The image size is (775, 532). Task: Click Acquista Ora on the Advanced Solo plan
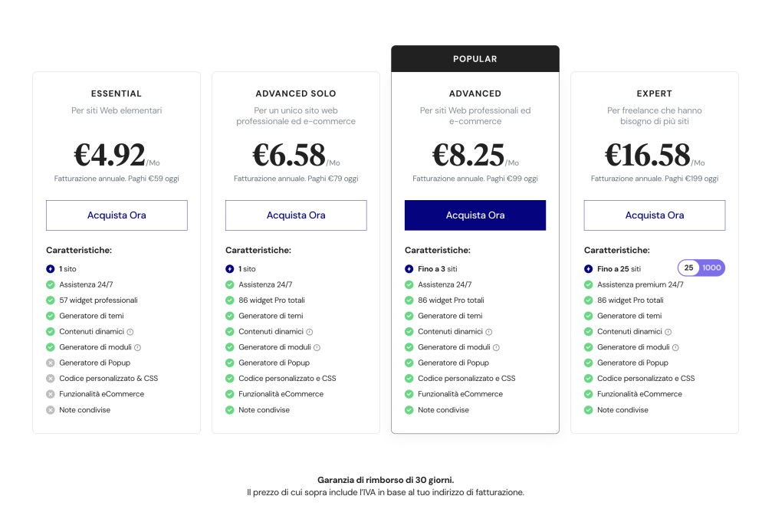(296, 215)
